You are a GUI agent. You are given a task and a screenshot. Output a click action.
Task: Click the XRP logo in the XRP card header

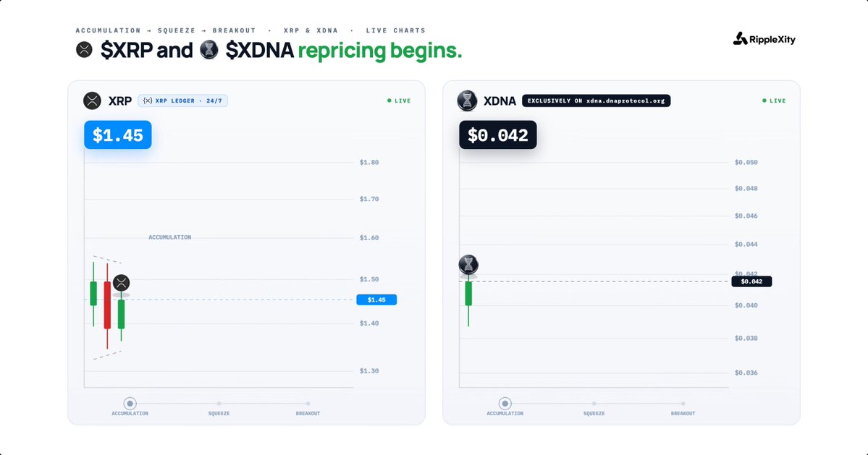click(92, 101)
